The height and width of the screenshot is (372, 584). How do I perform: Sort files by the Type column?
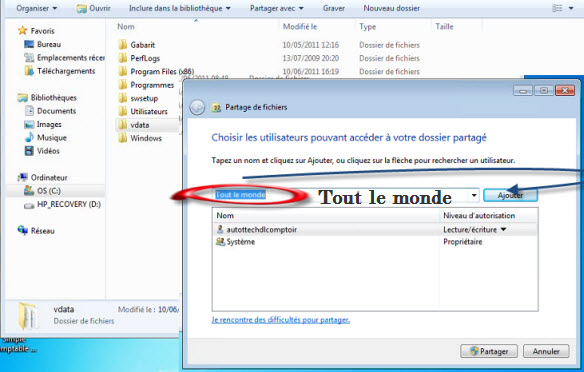click(x=368, y=27)
